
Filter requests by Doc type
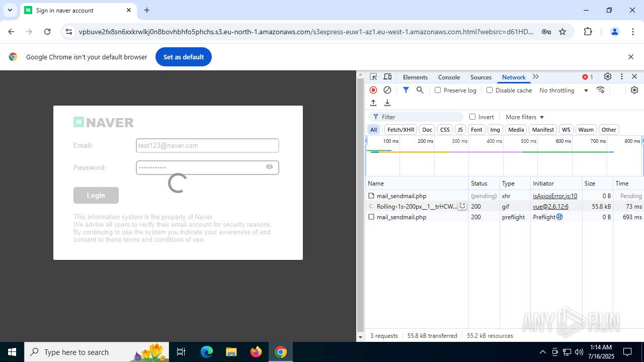[x=427, y=130]
